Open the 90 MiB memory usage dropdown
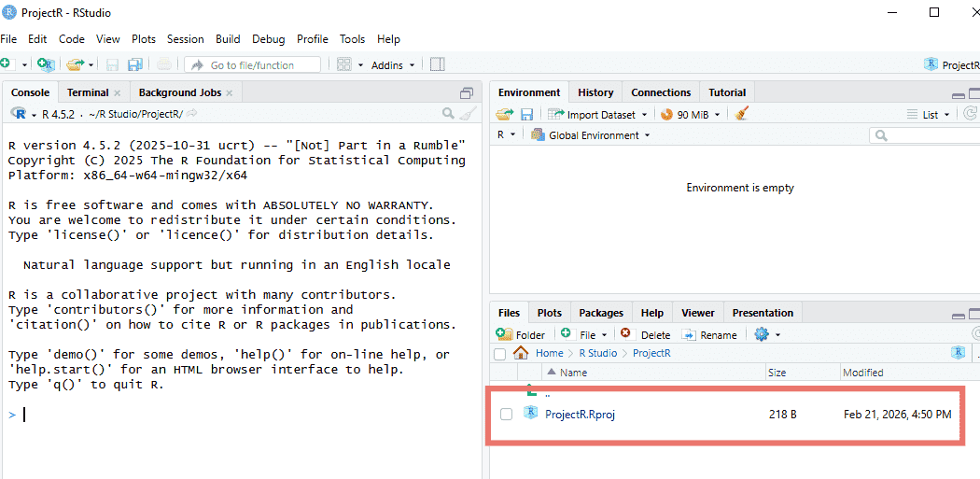 point(690,115)
